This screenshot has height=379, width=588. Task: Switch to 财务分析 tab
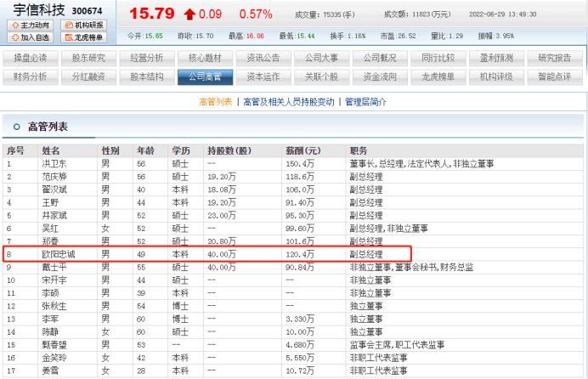(x=31, y=76)
